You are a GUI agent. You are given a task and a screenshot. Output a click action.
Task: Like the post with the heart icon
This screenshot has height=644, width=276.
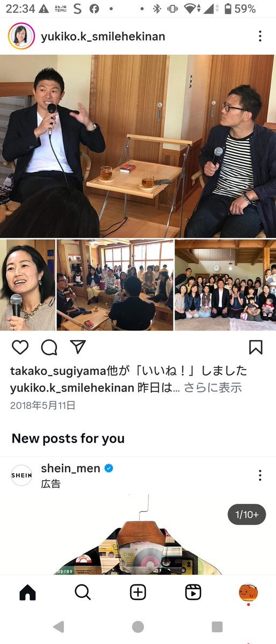click(20, 348)
